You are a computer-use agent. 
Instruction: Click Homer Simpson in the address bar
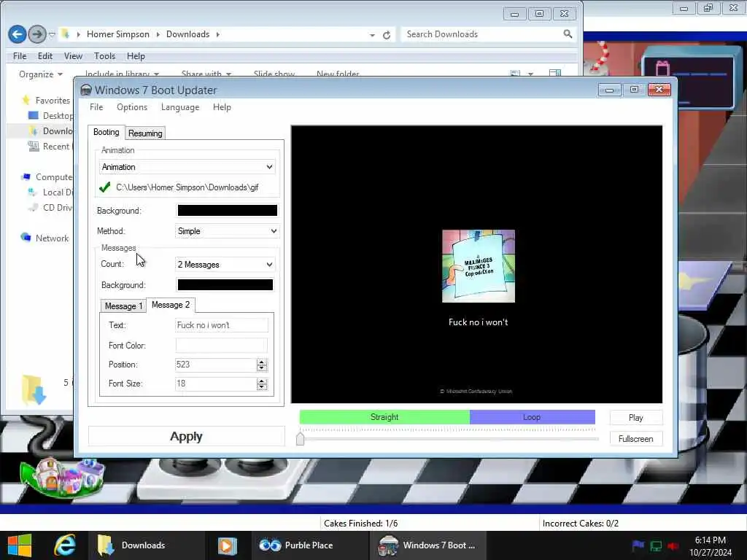[118, 34]
